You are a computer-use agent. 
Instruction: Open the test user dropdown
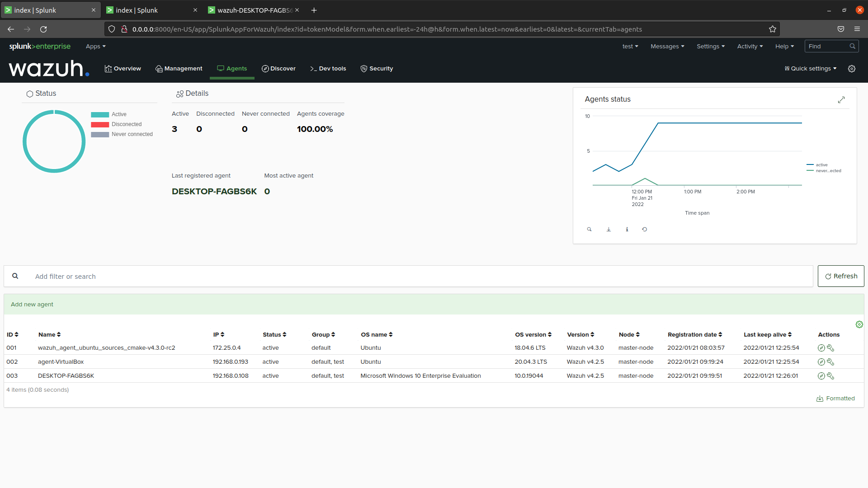[x=630, y=47]
